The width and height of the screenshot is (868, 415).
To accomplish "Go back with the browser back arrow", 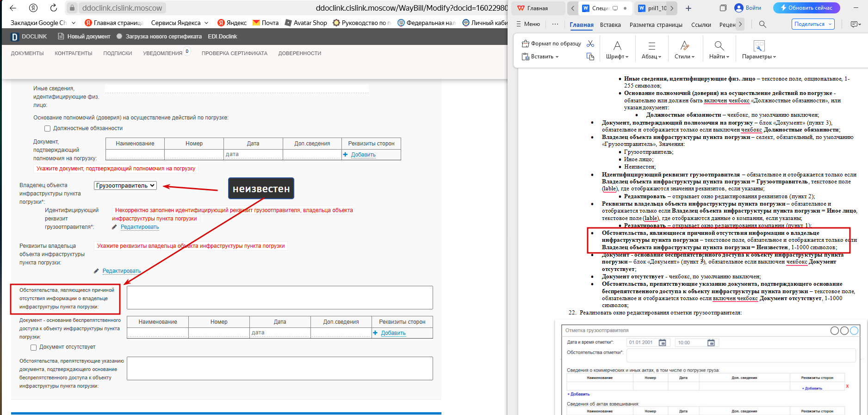I will pyautogui.click(x=13, y=8).
